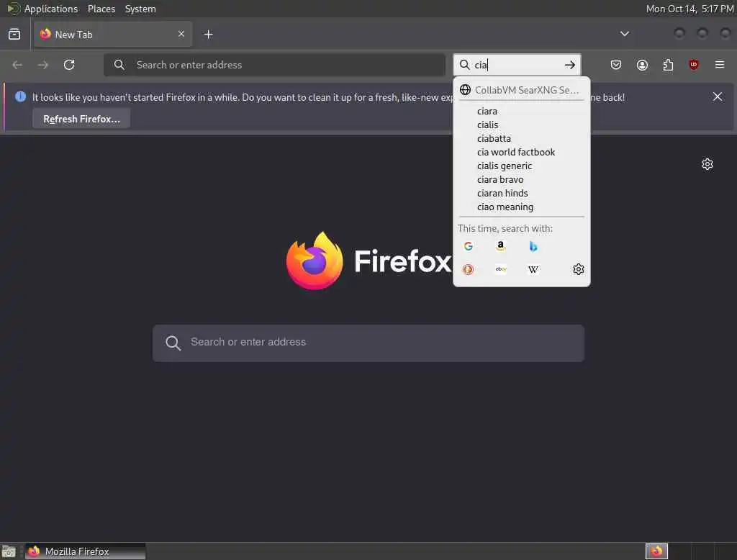737x560 pixels.
Task: Open the Applications menu
Action: 51,9
